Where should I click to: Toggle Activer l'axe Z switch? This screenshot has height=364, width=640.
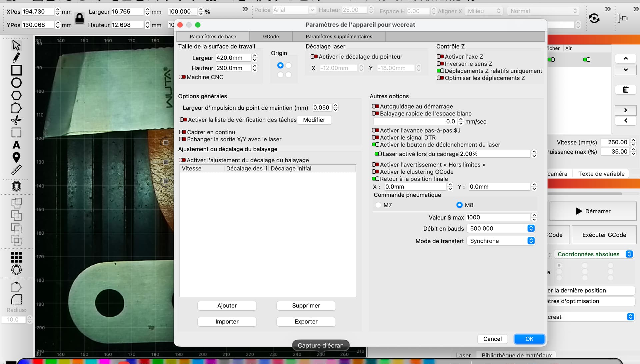(440, 57)
